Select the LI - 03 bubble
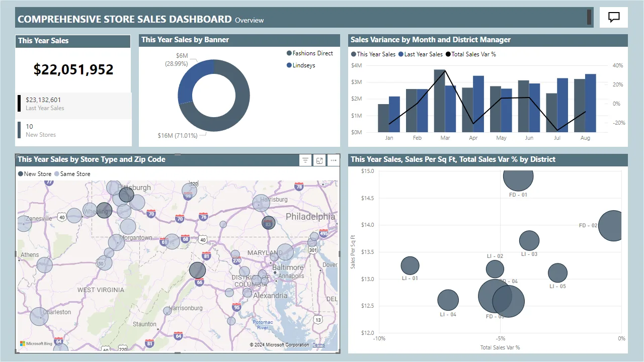Screen dimensions: 644x362 coord(529,241)
